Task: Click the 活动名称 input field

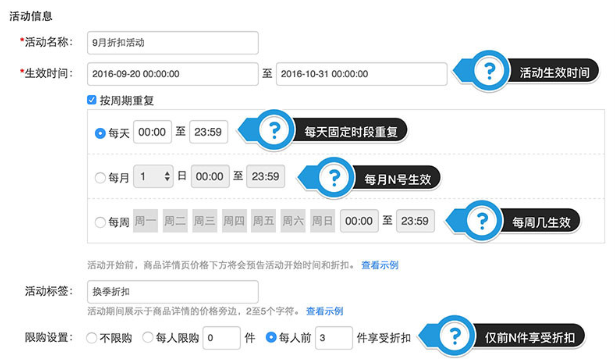Action: pos(173,42)
